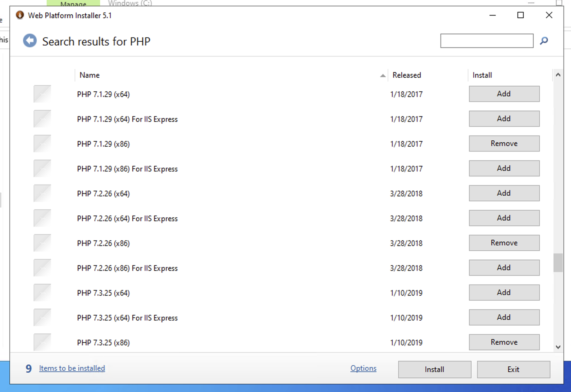The height and width of the screenshot is (392, 571).
Task: Add PHP 7.2.26 (x64)
Action: tap(504, 193)
